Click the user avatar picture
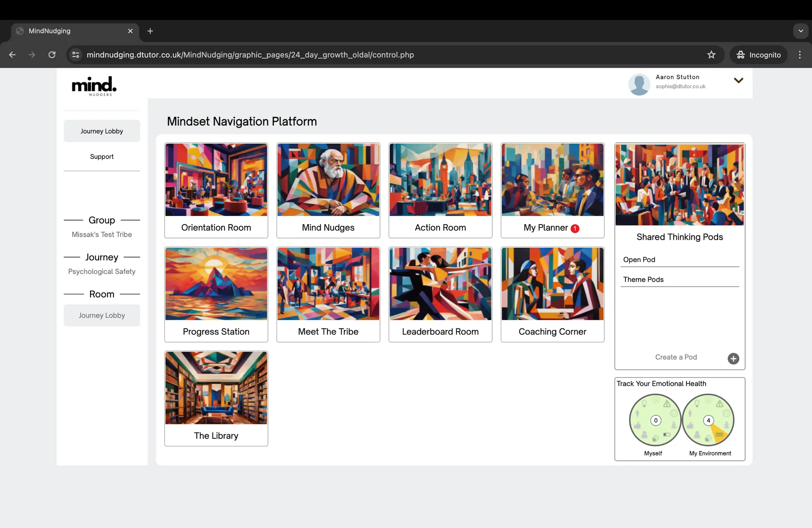The image size is (812, 528). coord(639,84)
